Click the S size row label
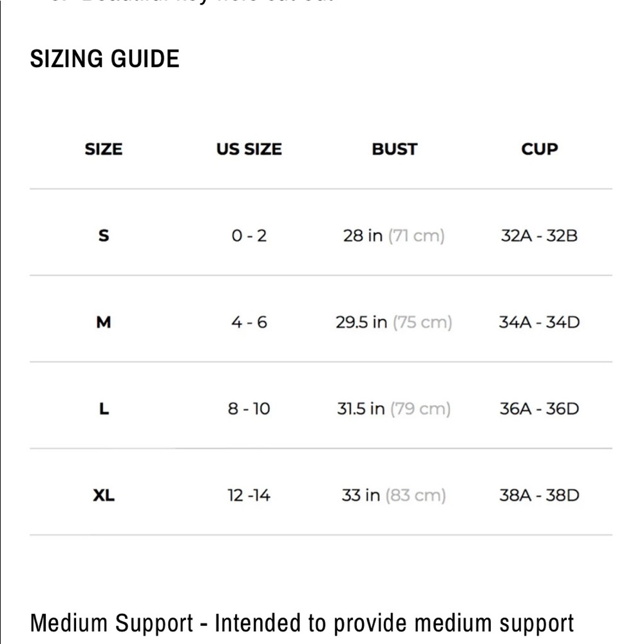The height and width of the screenshot is (644, 644). [x=104, y=236]
